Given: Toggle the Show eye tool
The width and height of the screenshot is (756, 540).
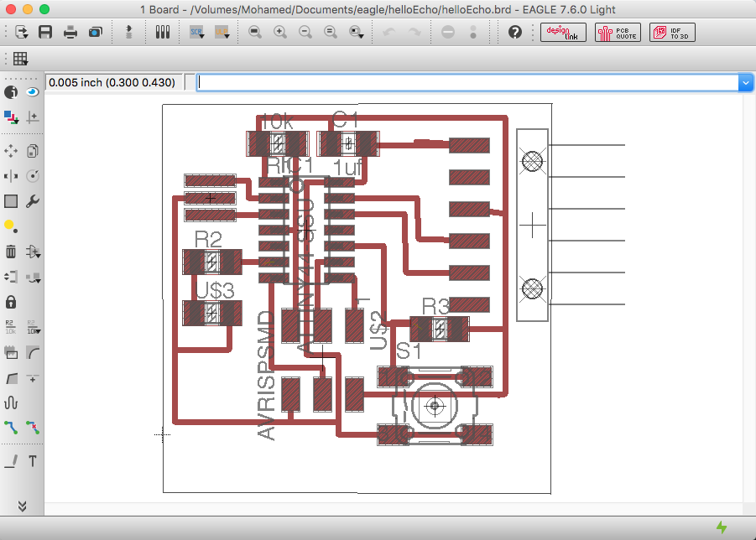Looking at the screenshot, I should (32, 91).
